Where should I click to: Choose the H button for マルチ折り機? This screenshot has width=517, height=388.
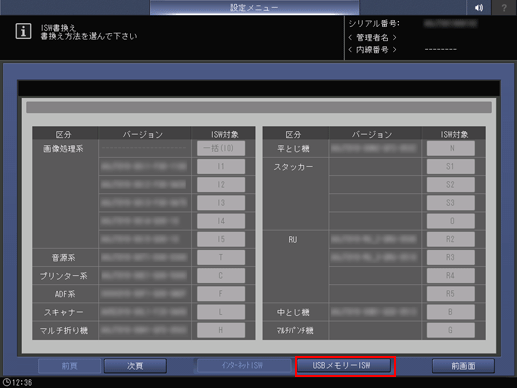[221, 330]
